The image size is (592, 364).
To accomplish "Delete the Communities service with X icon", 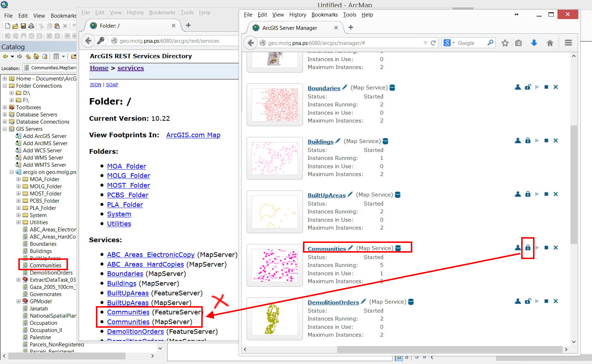I will tap(556, 248).
